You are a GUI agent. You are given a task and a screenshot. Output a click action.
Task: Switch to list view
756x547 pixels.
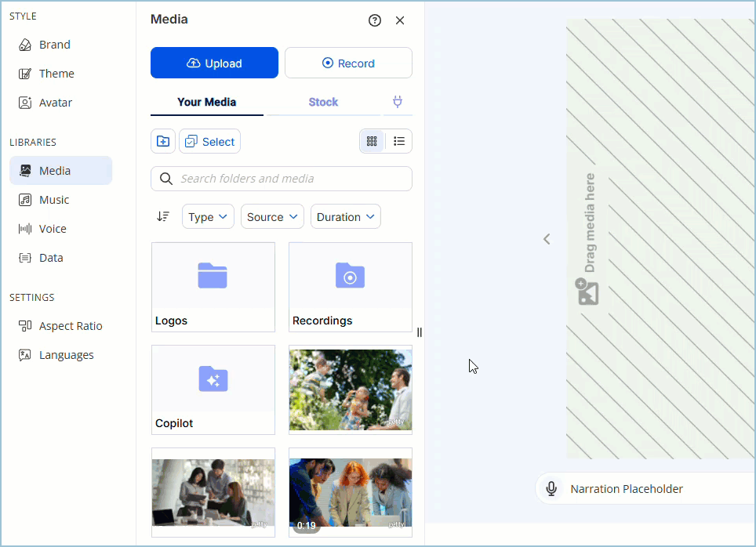pos(399,141)
